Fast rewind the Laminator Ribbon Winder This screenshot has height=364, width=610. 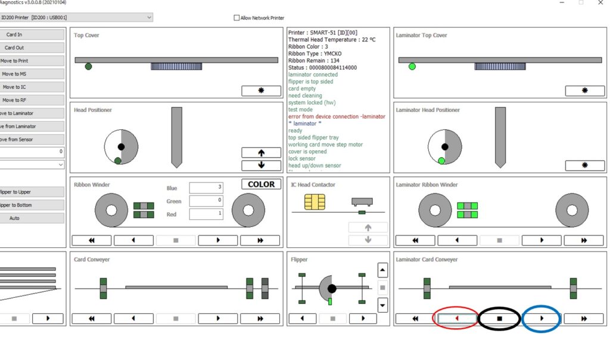[x=415, y=240]
